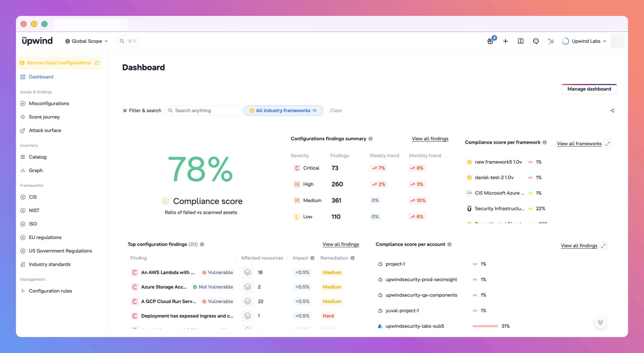Expand the Filter & search section
This screenshot has width=644, height=353.
pyautogui.click(x=142, y=111)
